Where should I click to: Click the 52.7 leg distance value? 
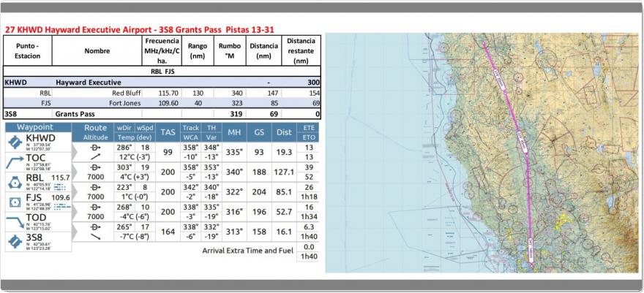(284, 212)
